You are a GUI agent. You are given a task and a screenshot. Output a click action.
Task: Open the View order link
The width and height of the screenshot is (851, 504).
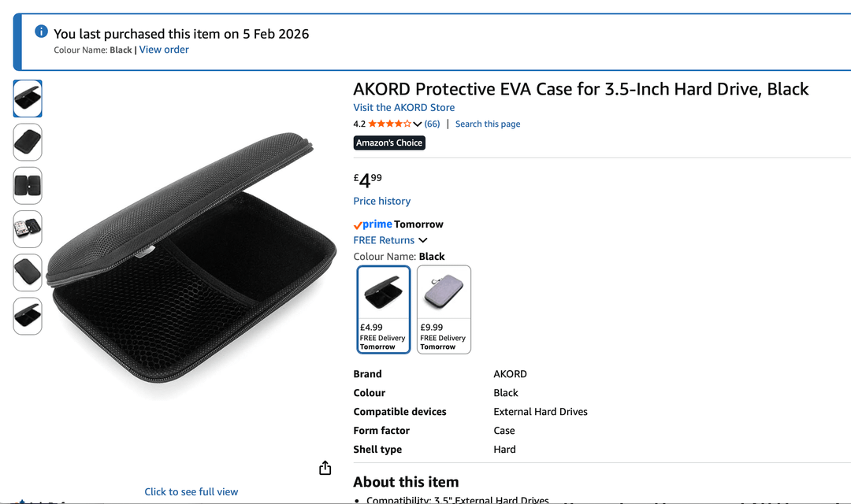coord(164,50)
